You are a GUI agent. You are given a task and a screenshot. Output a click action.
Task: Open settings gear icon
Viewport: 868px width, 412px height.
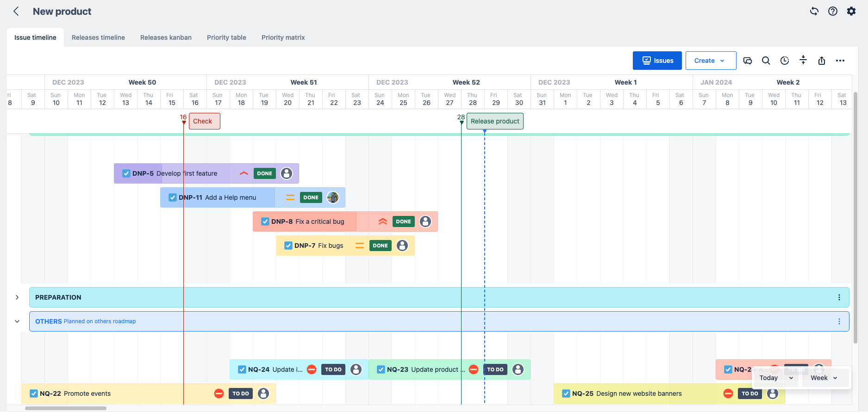(x=851, y=11)
